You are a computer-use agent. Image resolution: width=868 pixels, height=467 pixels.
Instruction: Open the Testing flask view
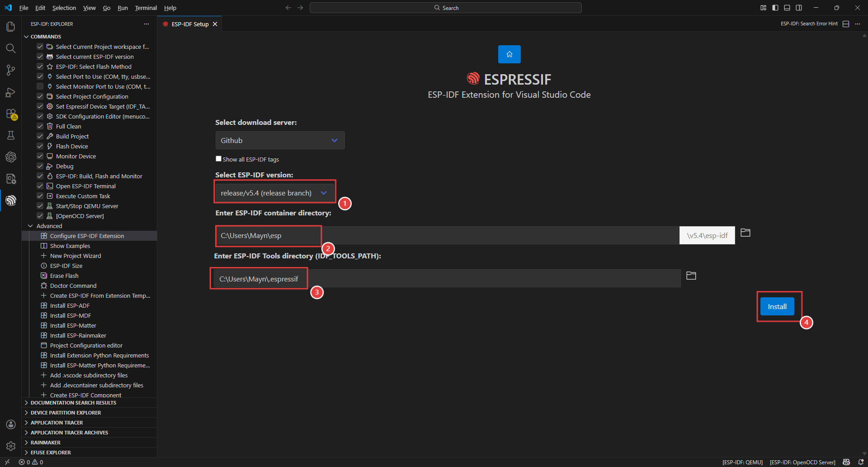tap(11, 135)
